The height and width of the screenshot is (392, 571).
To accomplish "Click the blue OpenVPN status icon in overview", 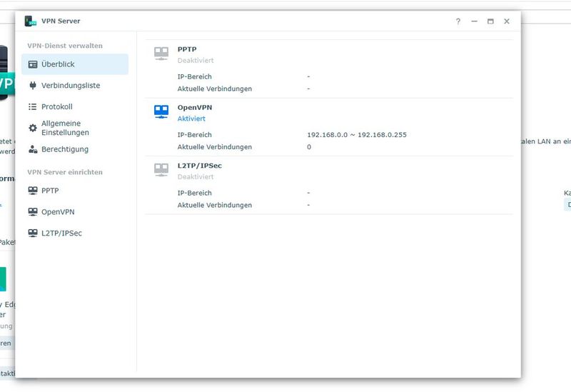I will point(161,112).
